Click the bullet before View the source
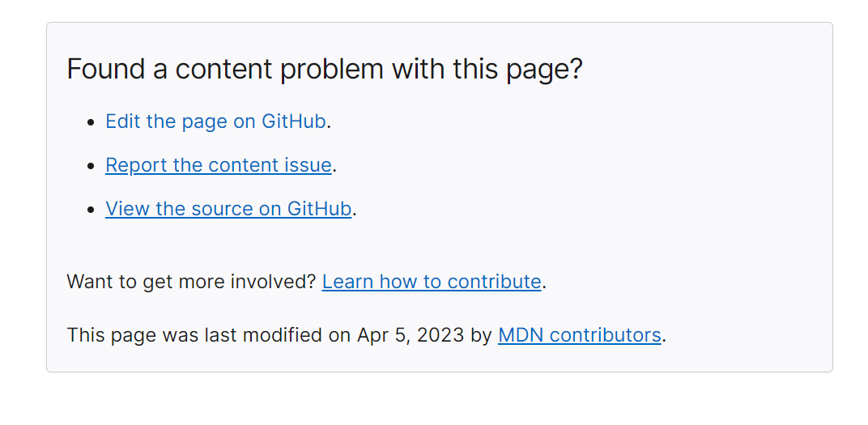This screenshot has height=425, width=868. click(91, 210)
